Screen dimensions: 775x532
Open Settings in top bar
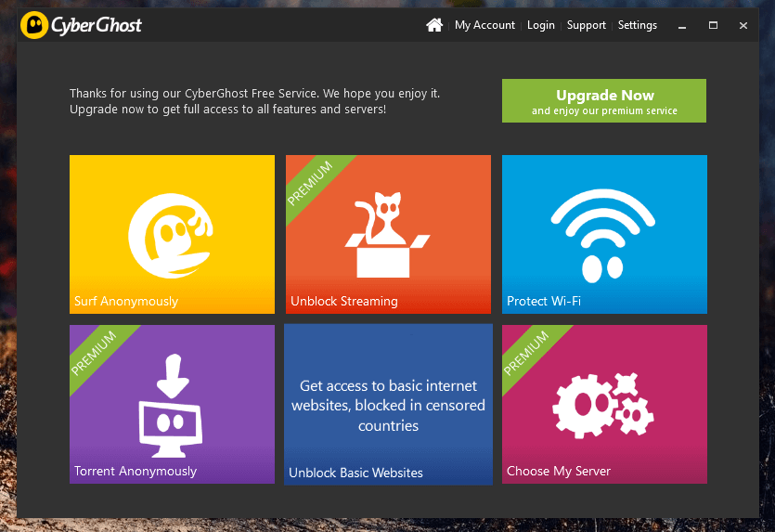click(637, 25)
